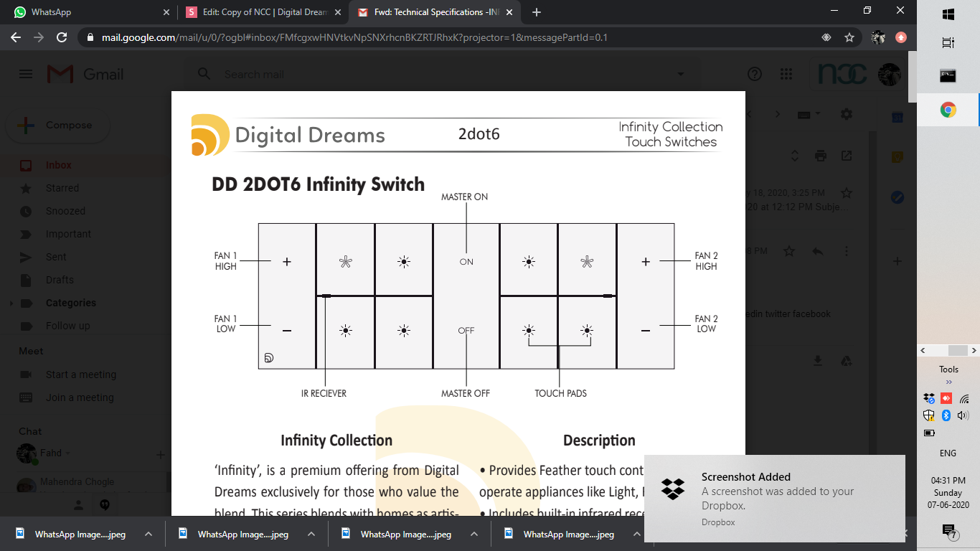Go to the older email arrow
The width and height of the screenshot is (980, 551).
[778, 115]
